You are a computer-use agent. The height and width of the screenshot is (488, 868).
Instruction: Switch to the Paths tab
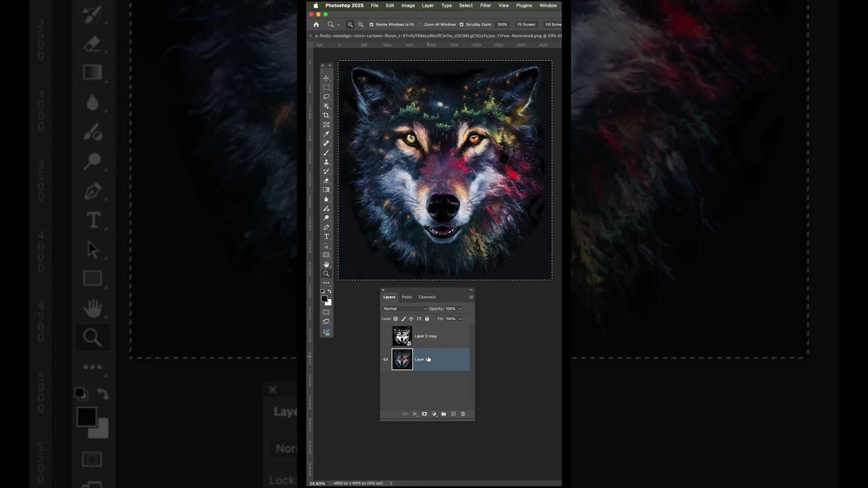pos(407,297)
